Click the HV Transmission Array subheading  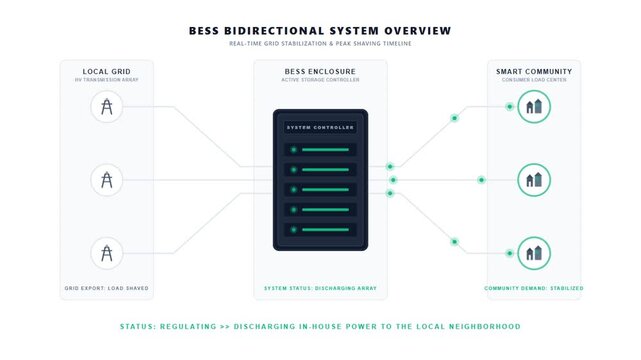[x=107, y=80]
